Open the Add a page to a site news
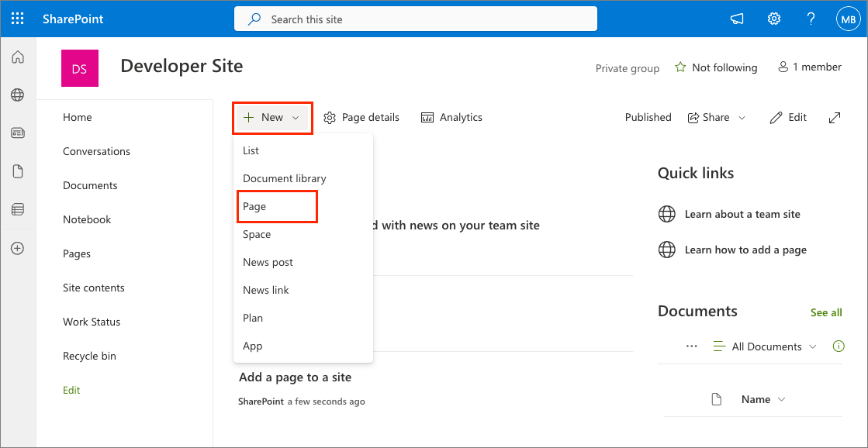The height and width of the screenshot is (448, 868). point(295,377)
